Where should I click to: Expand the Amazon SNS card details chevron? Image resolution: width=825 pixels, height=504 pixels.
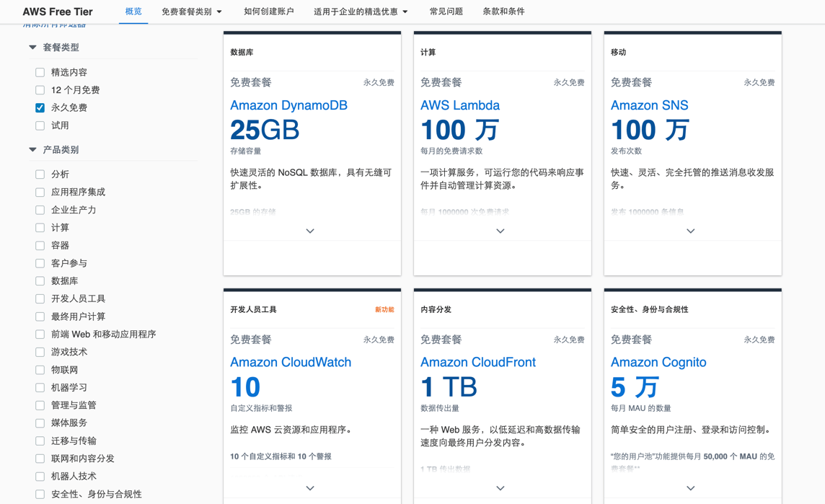tap(691, 231)
